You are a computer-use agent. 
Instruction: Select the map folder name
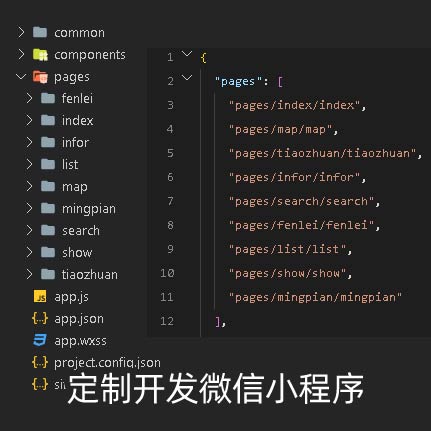click(x=75, y=187)
